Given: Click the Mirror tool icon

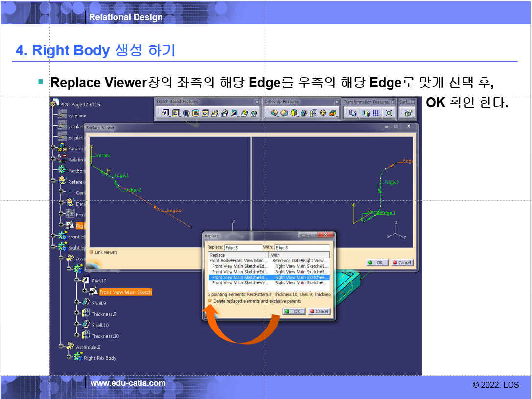Looking at the screenshot, I should [x=365, y=113].
